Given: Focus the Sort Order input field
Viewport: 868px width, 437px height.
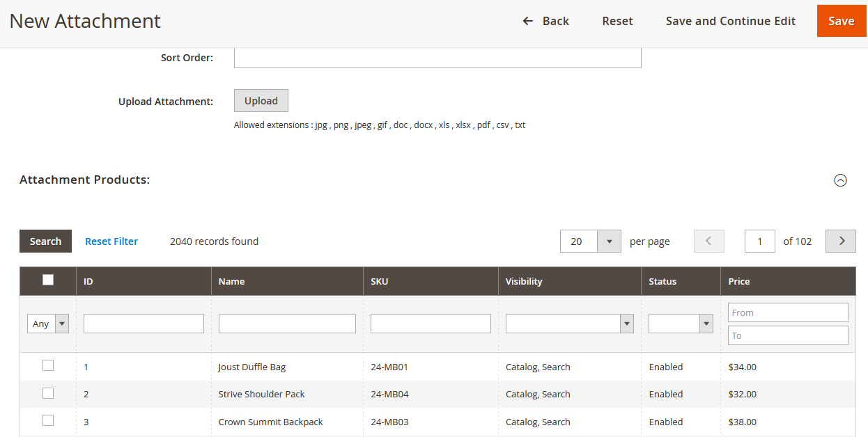Looking at the screenshot, I should (437, 58).
